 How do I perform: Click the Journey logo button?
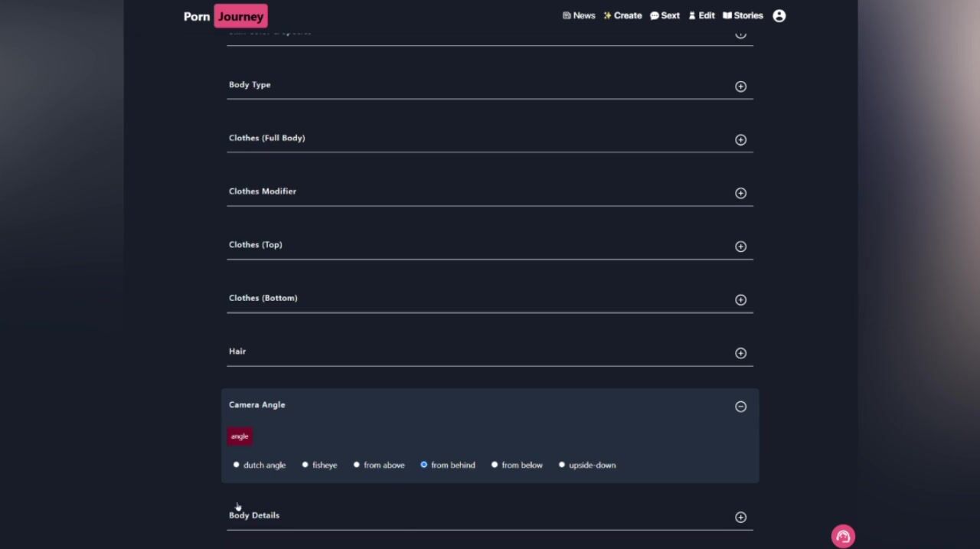(240, 16)
